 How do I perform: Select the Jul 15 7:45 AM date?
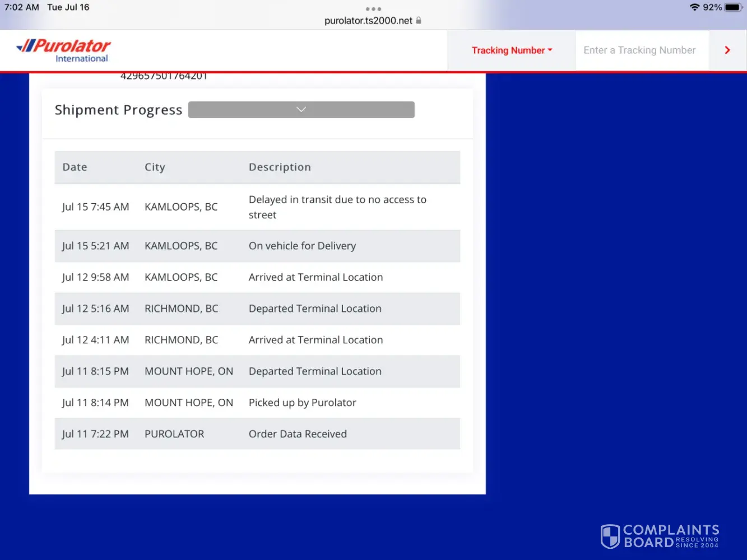[x=95, y=207]
